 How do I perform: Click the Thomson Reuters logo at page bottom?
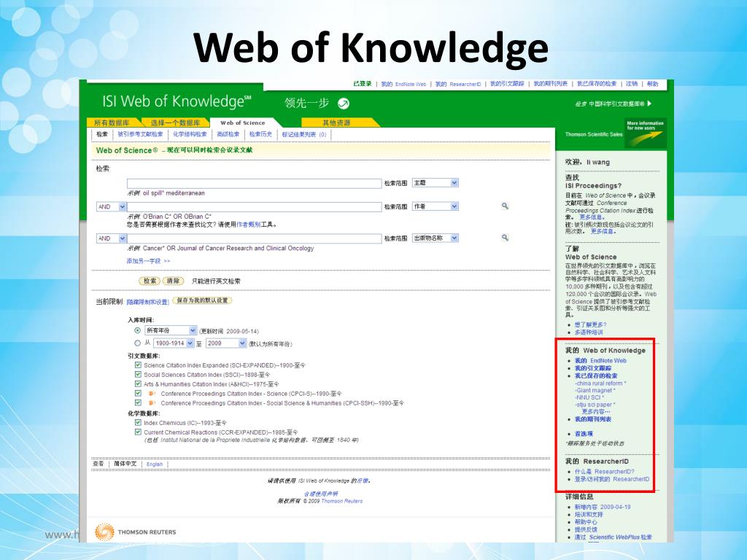coord(136,532)
